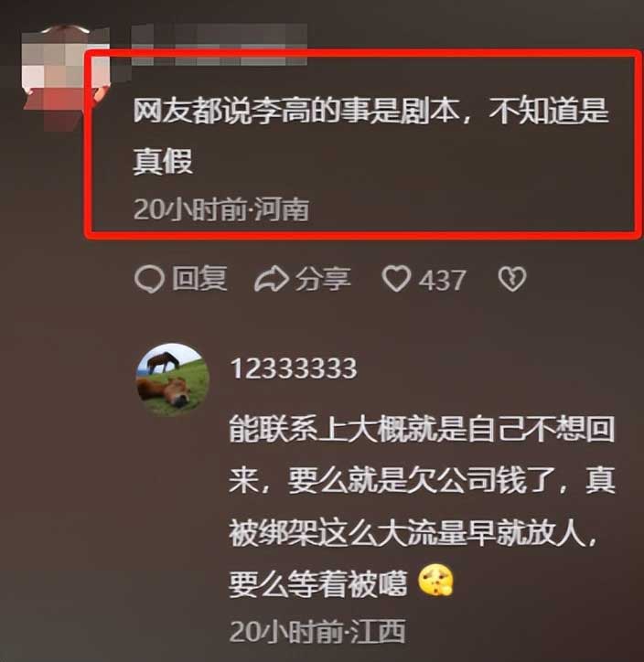Tap the 20小时前 time on the top comment

(191, 209)
